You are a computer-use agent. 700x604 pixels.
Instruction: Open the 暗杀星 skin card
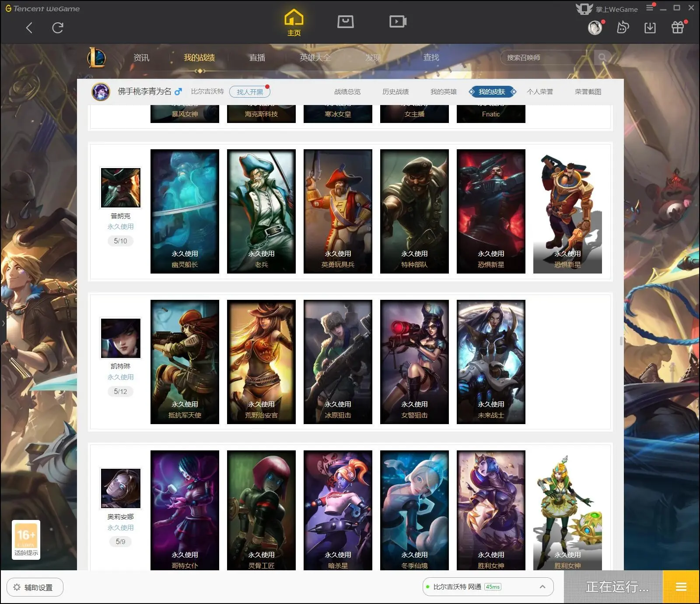(x=338, y=510)
